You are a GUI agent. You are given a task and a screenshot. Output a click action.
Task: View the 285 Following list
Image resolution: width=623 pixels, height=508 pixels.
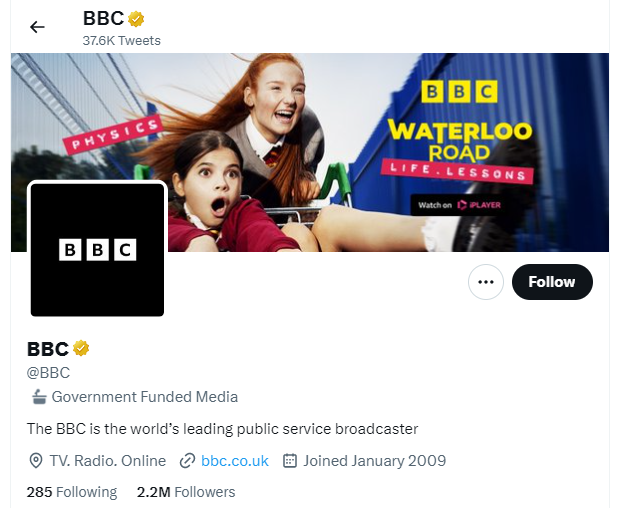[72, 492]
